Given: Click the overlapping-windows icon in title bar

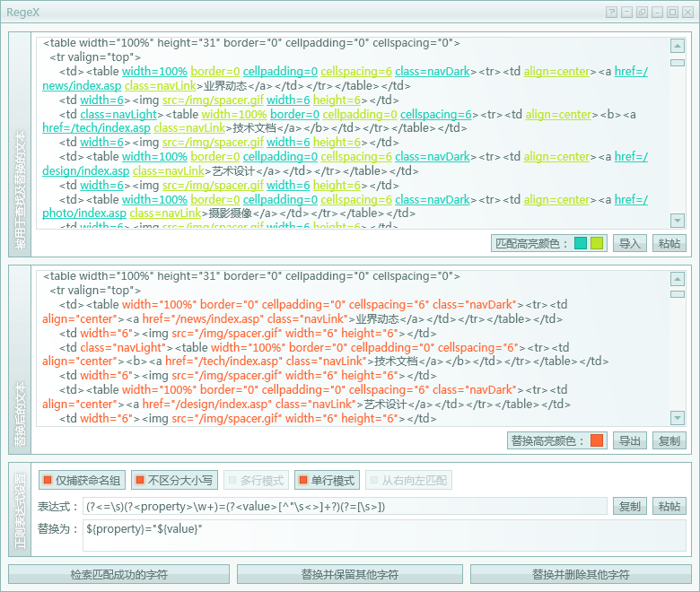Looking at the screenshot, I should click(x=642, y=12).
